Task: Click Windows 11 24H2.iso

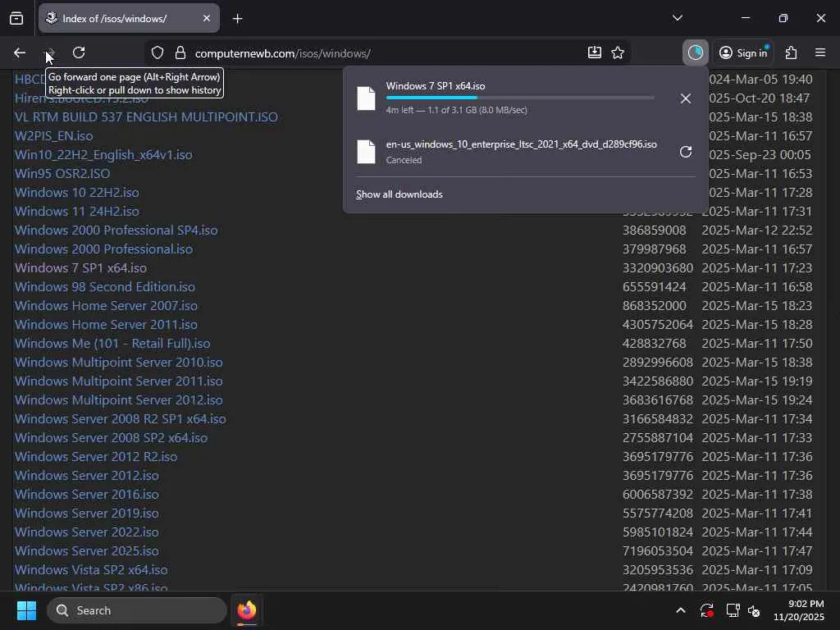Action: (76, 211)
